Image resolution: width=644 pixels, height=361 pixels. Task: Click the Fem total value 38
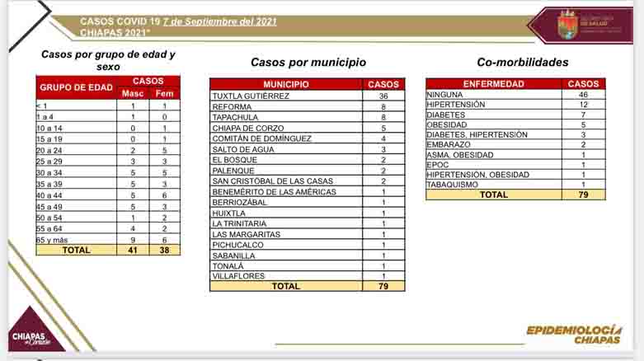(x=164, y=250)
